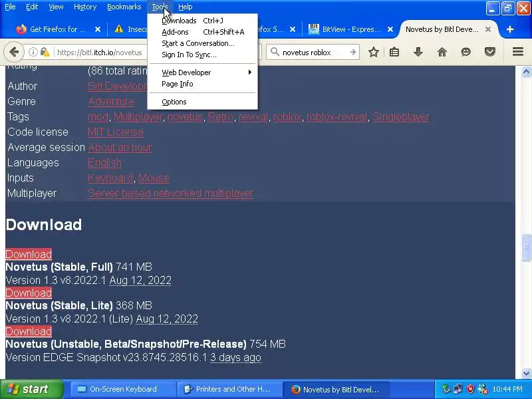The width and height of the screenshot is (532, 399).
Task: Download Novetus (Stable, Full)
Action: coord(29,254)
